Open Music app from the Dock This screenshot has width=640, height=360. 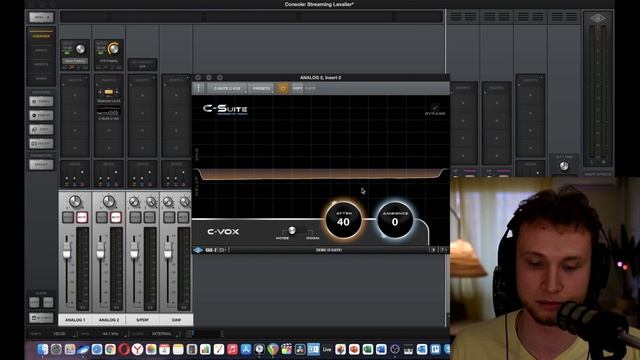[x=232, y=349]
